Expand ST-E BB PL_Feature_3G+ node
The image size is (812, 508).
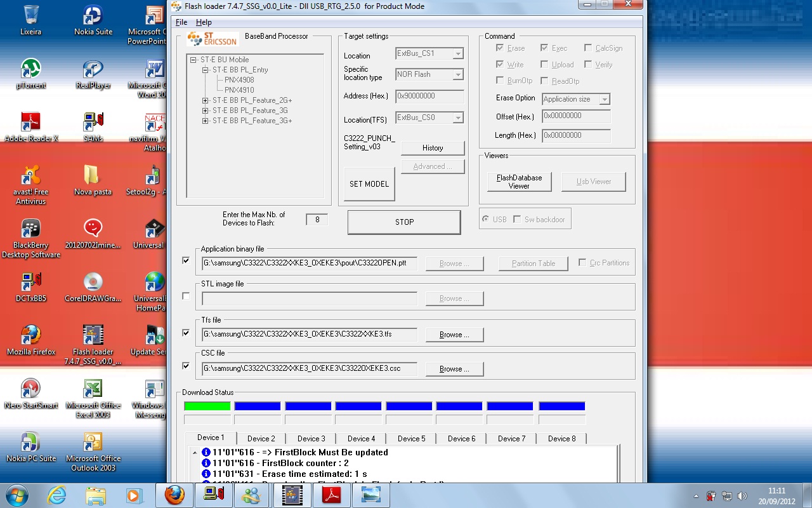(x=206, y=121)
